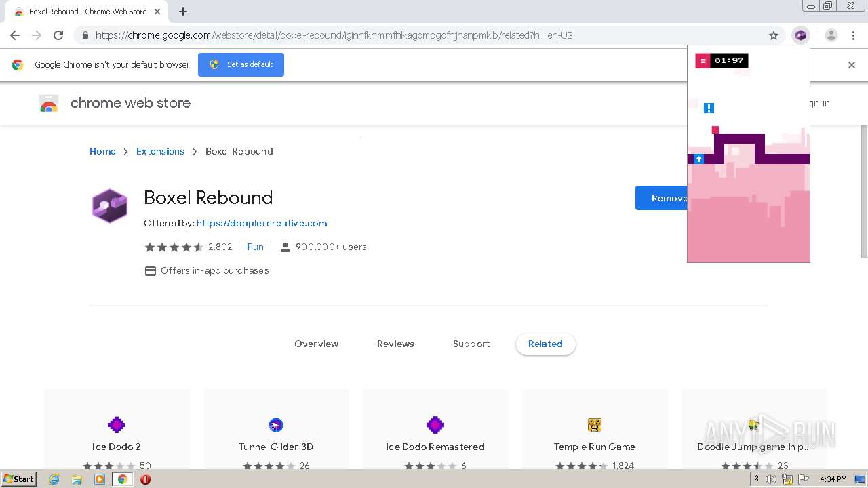
Task: Open the Boxel Rebound extension toolbar icon
Action: (x=801, y=35)
